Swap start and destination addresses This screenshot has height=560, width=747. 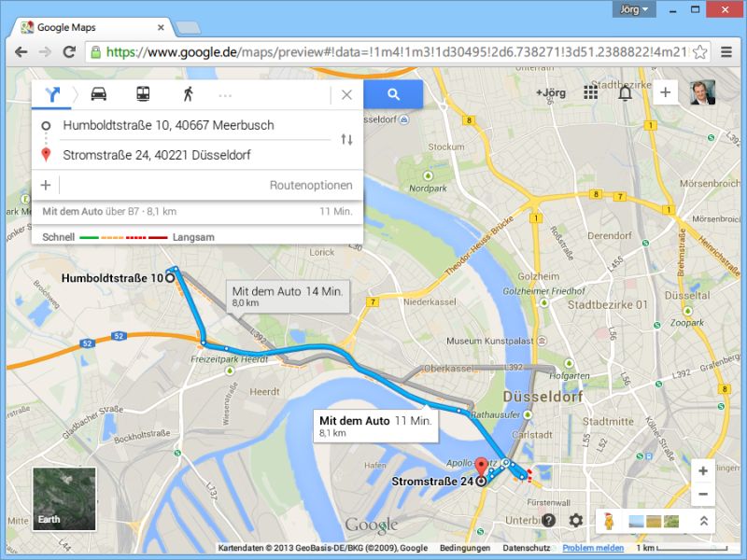346,139
